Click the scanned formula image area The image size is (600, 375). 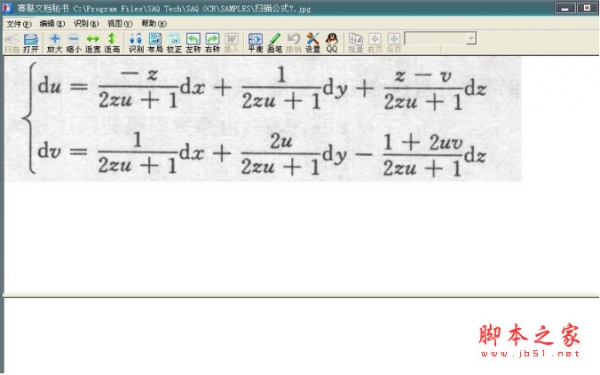coord(262,119)
